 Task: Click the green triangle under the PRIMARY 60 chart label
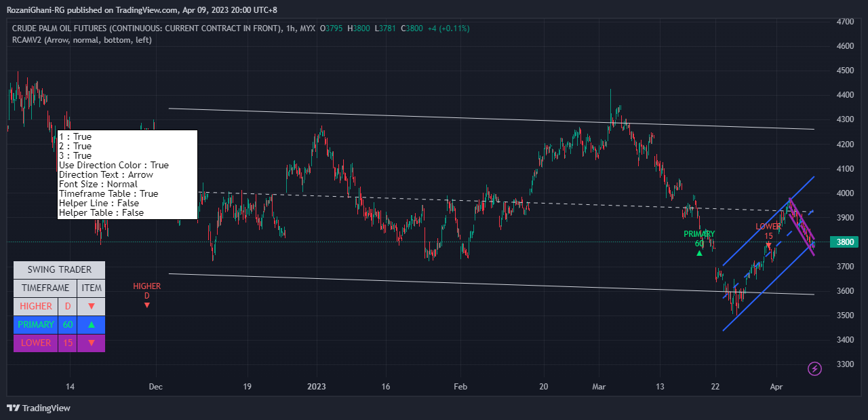click(x=699, y=253)
